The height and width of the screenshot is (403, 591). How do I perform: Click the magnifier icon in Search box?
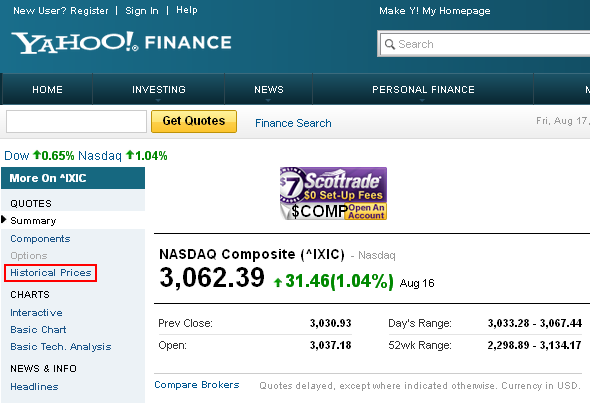coord(390,44)
